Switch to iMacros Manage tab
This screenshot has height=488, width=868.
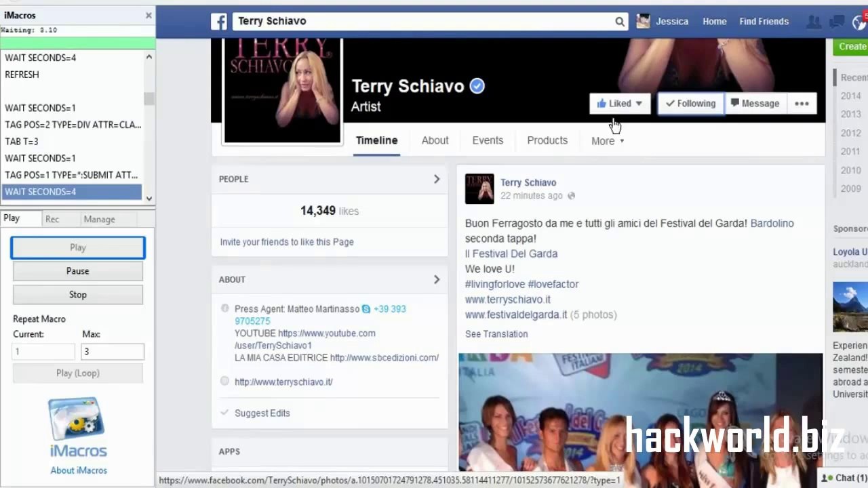99,219
